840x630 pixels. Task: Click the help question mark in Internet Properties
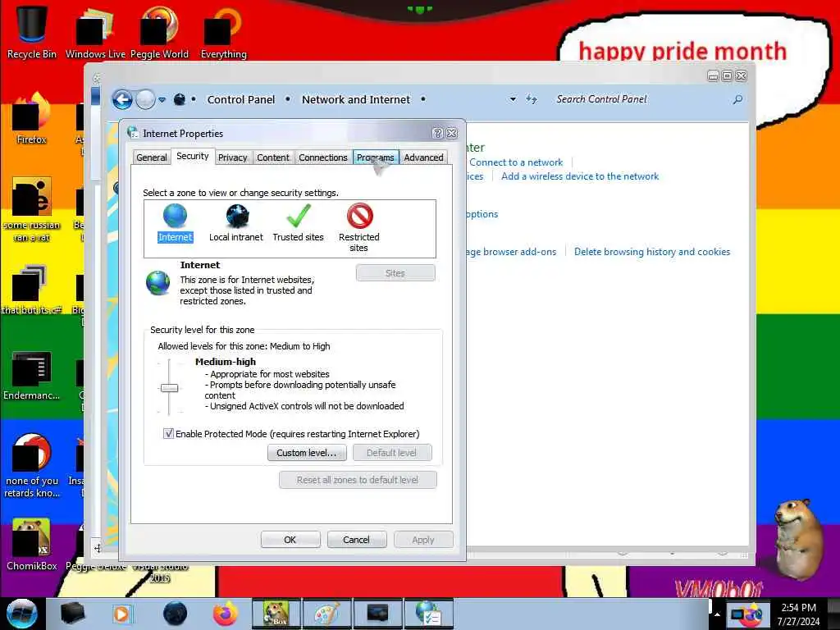(438, 134)
